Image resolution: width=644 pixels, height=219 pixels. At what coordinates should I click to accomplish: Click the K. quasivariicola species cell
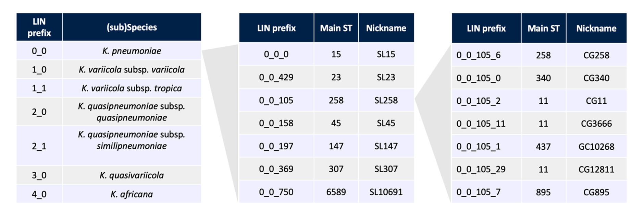click(132, 175)
